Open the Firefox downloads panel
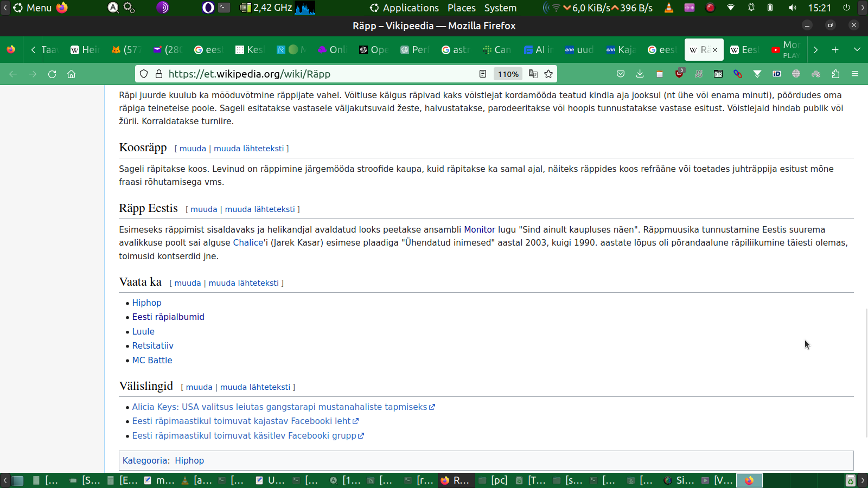The height and width of the screenshot is (488, 868). [640, 74]
